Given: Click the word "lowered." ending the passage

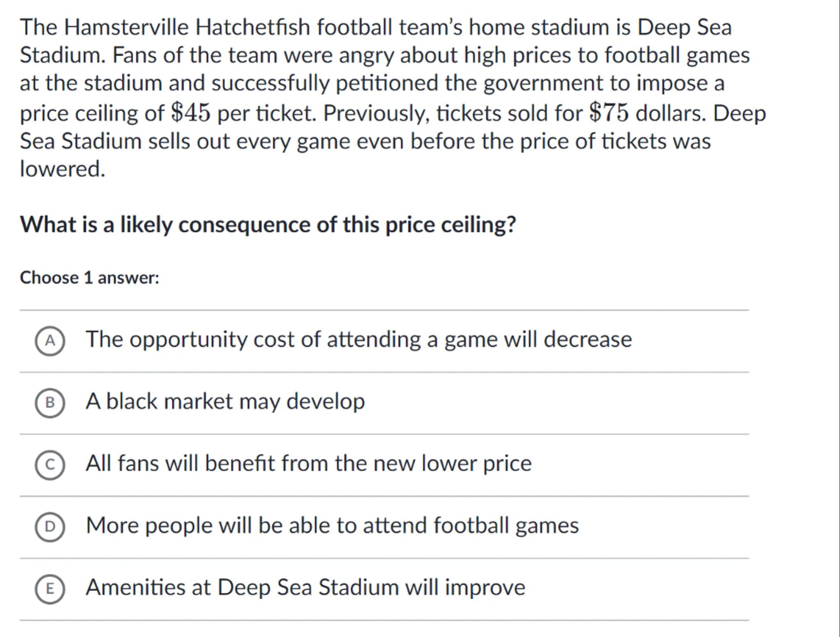Looking at the screenshot, I should point(62,169).
